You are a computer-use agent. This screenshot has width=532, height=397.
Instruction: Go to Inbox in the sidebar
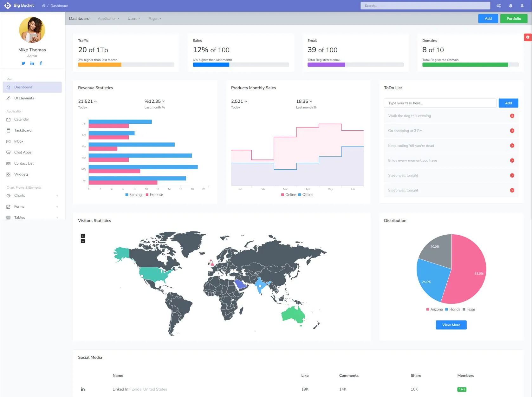(19, 141)
